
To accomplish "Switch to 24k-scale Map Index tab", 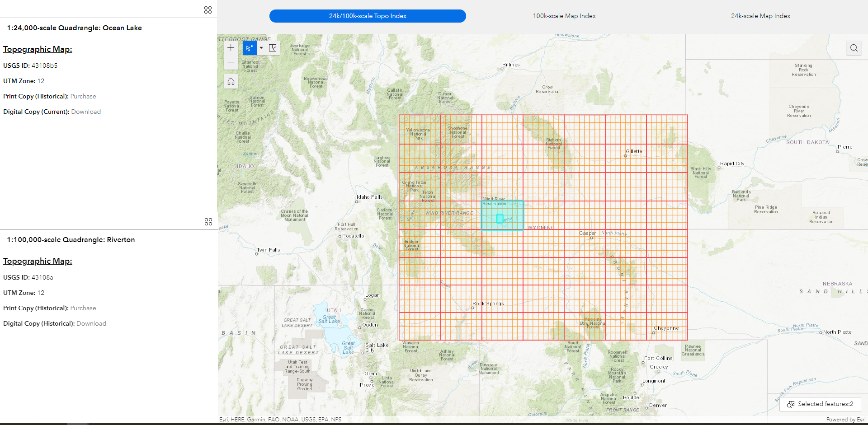I will 760,16.
